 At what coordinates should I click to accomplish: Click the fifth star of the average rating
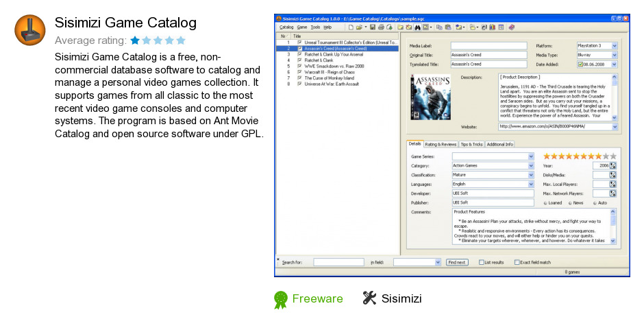(x=181, y=40)
